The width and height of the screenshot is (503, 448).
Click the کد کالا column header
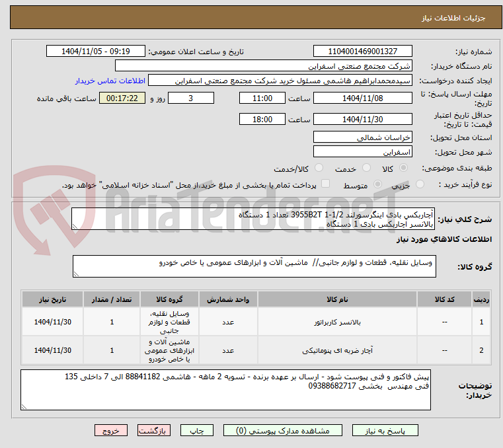pos(444,299)
